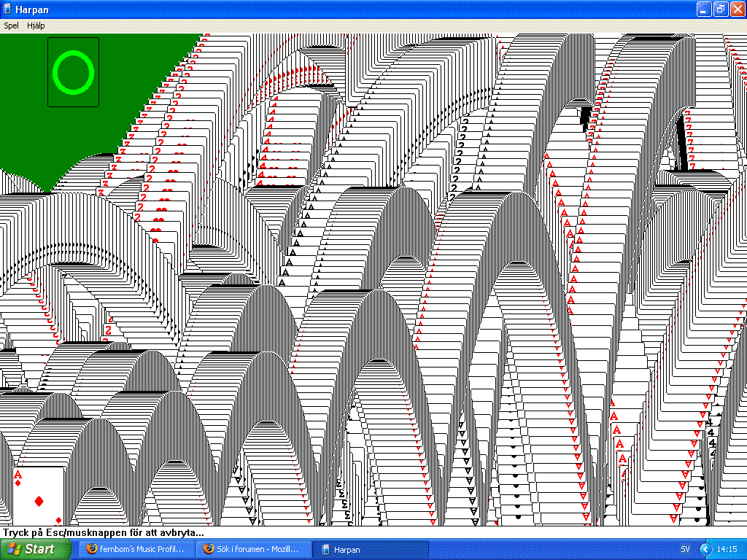The width and height of the screenshot is (747, 560).
Task: Click the Harpan title bar icon
Action: coord(7,9)
